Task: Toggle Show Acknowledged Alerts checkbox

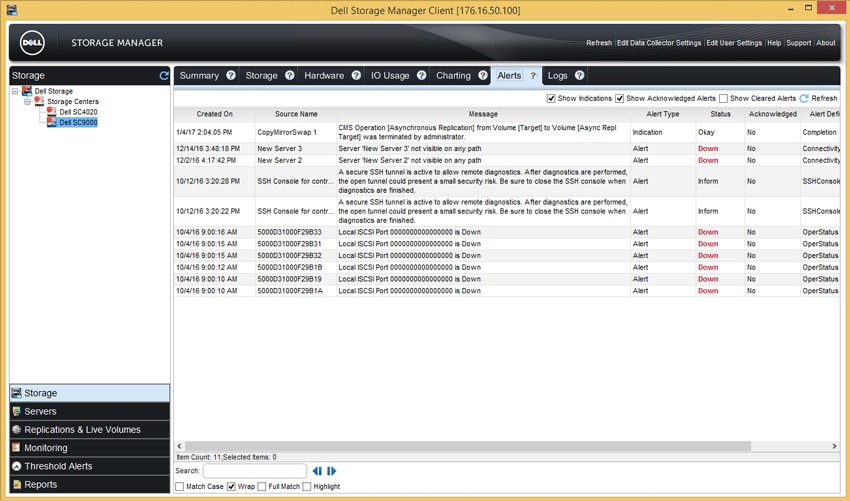Action: tap(620, 98)
